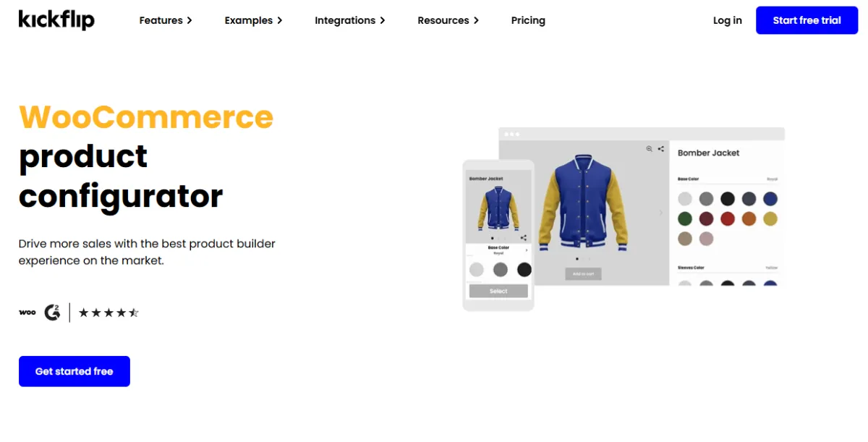Click Get started free button

pos(75,371)
